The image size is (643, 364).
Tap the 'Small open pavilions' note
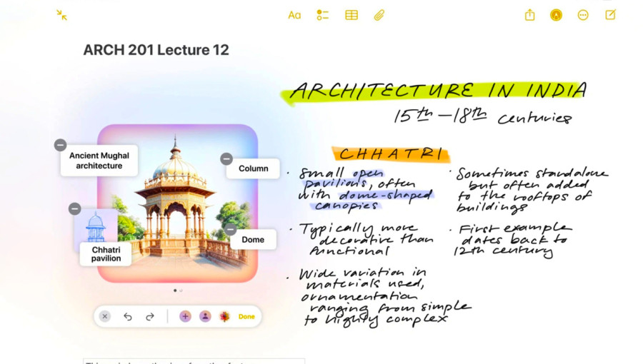point(360,190)
